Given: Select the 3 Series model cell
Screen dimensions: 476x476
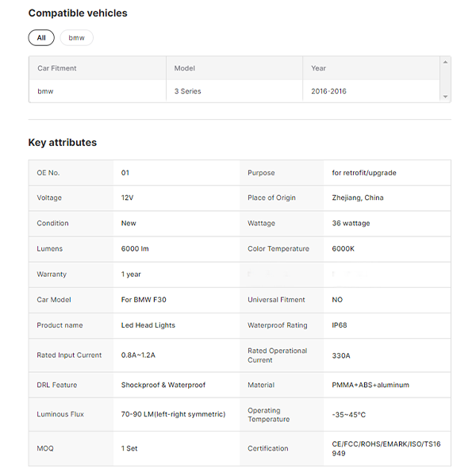Looking at the screenshot, I should point(188,91).
